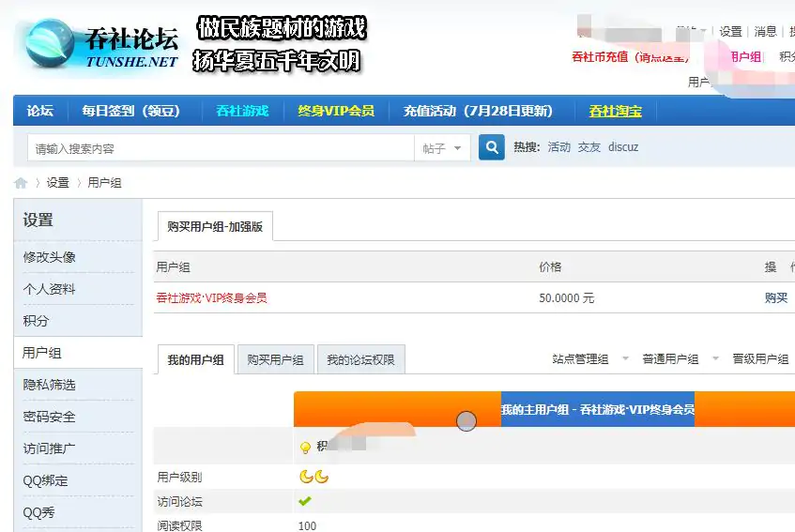
Task: Switch to 我的论坛权限 tab
Action: tap(360, 359)
